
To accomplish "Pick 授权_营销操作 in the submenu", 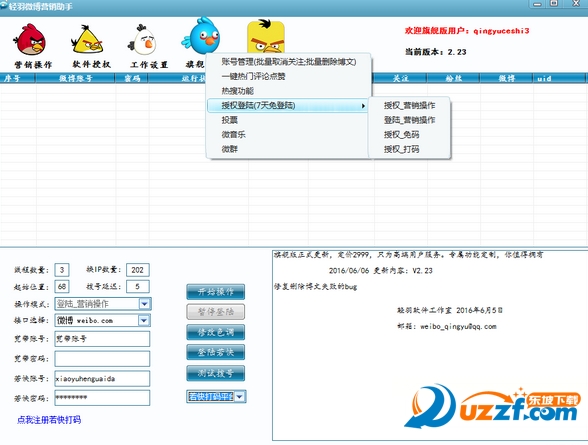I will click(410, 105).
